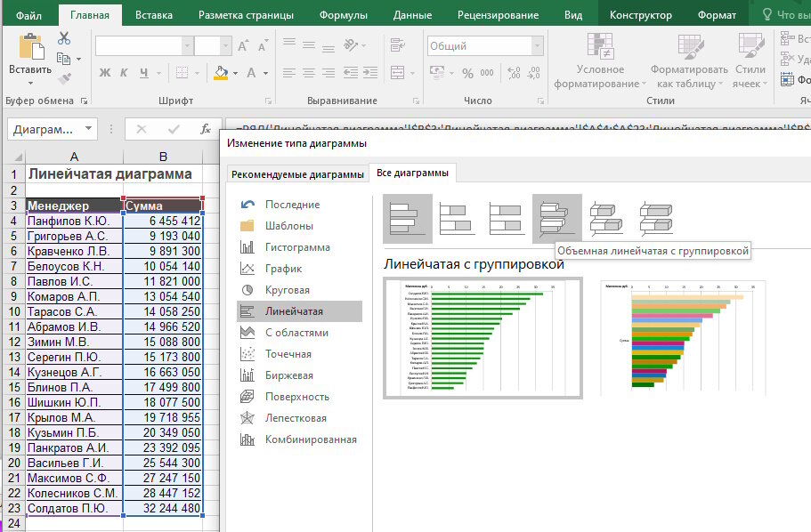
Task: Click cell with Солдатов П.Ю.
Action: coord(75,508)
